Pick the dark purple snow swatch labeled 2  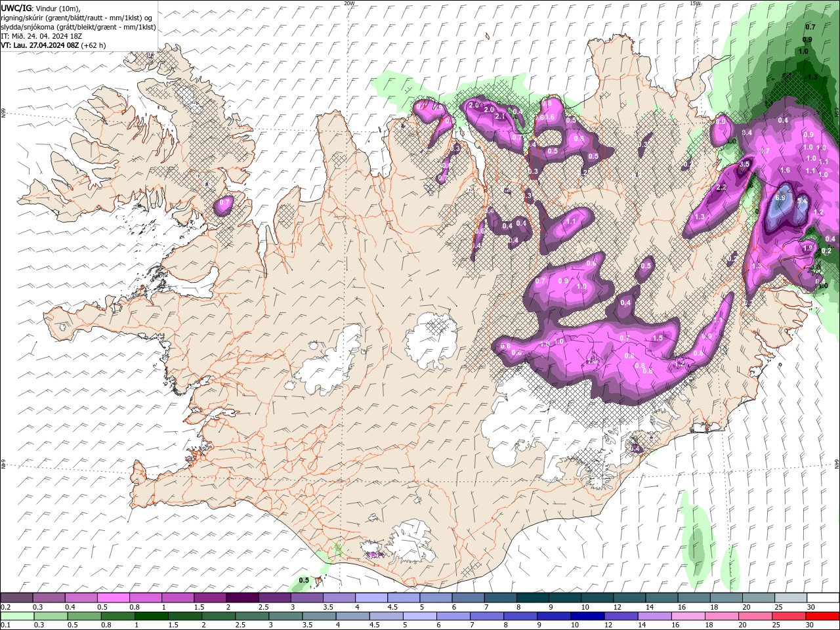click(242, 598)
